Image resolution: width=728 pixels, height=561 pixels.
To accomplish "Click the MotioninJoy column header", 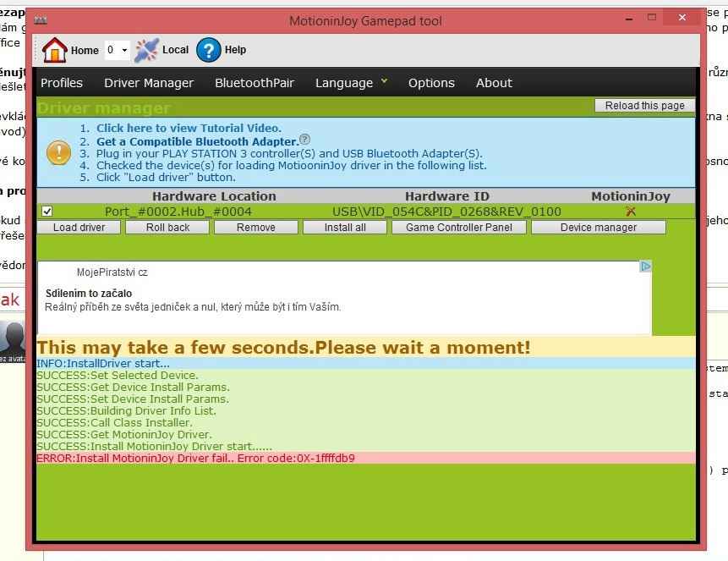I will (x=631, y=196).
